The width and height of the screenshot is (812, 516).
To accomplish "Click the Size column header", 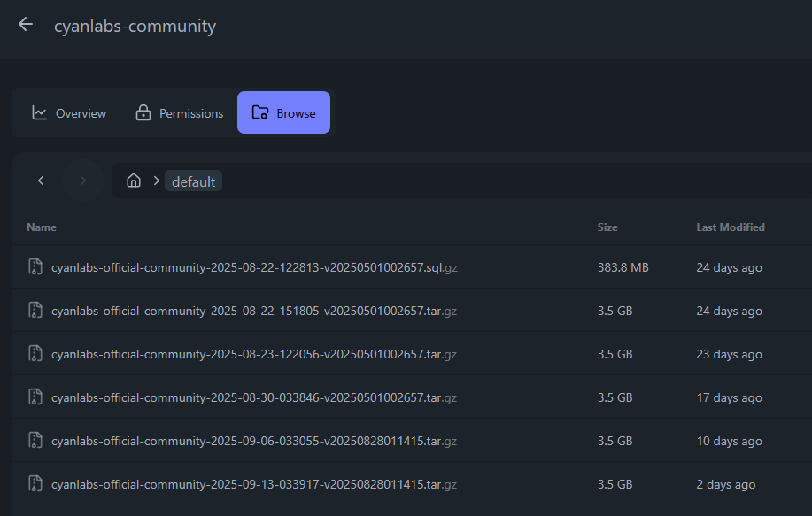I will pos(607,227).
